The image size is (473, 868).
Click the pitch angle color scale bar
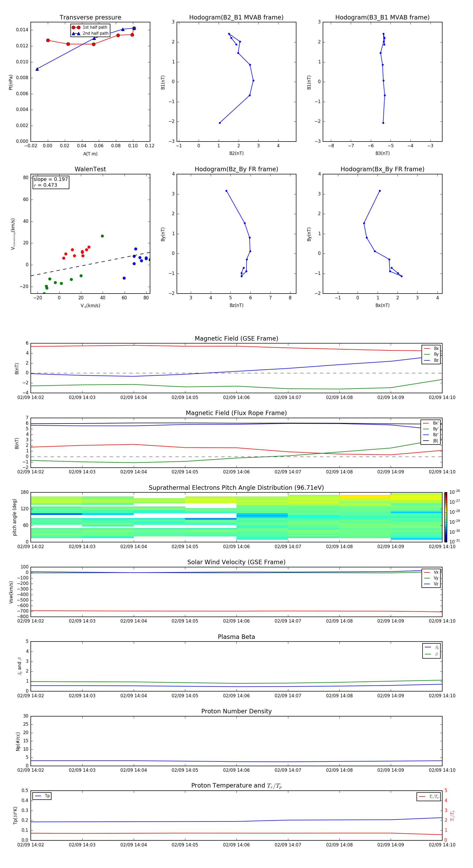446,517
